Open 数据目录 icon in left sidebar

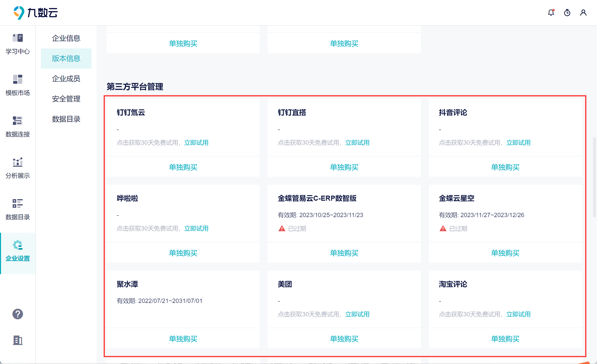18,210
